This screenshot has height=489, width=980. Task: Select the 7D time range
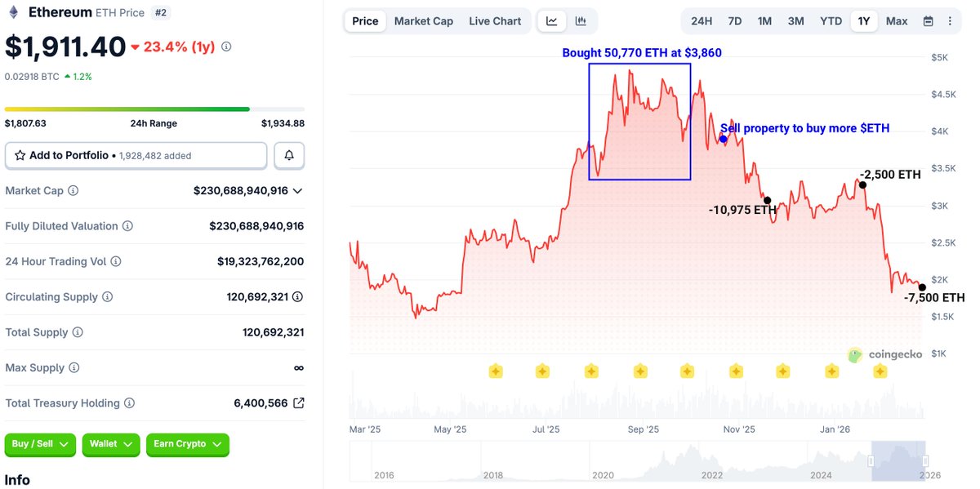735,21
